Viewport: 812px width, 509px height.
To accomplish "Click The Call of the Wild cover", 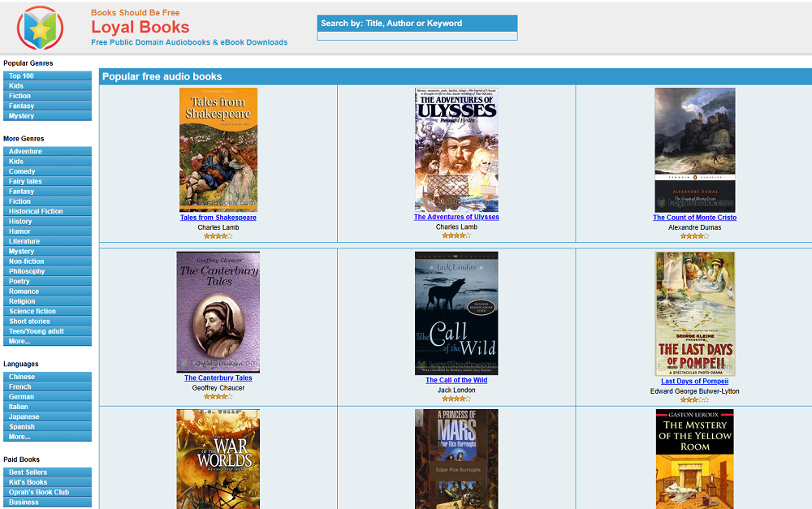I will [456, 313].
